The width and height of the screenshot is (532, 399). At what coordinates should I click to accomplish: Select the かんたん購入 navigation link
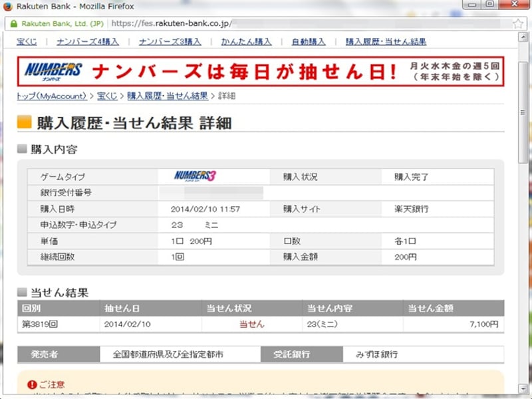[246, 41]
